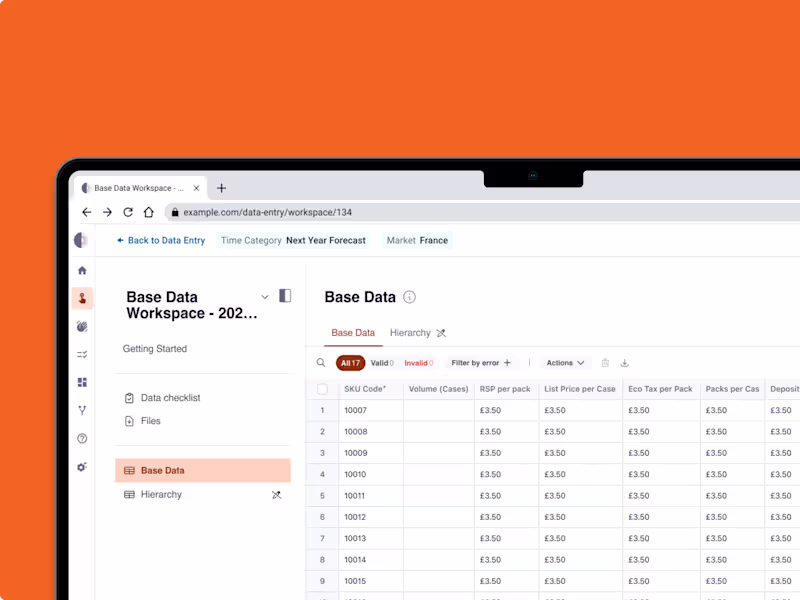Go back using the browser back arrow
The height and width of the screenshot is (600, 800).
click(x=87, y=212)
